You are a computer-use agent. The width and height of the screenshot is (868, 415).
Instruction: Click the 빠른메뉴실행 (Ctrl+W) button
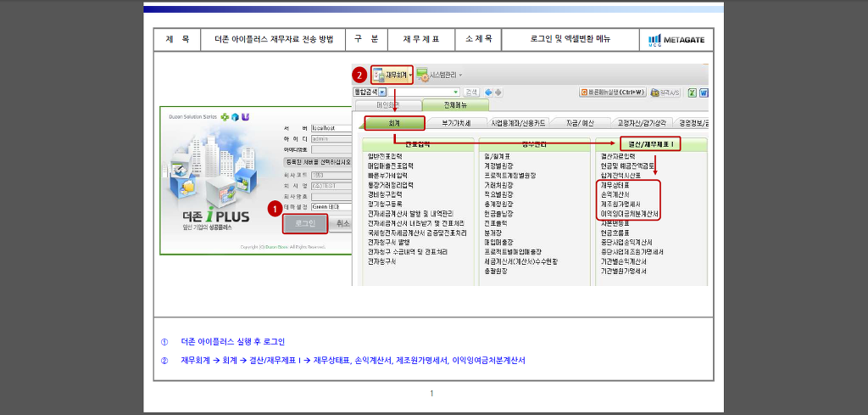(x=613, y=93)
